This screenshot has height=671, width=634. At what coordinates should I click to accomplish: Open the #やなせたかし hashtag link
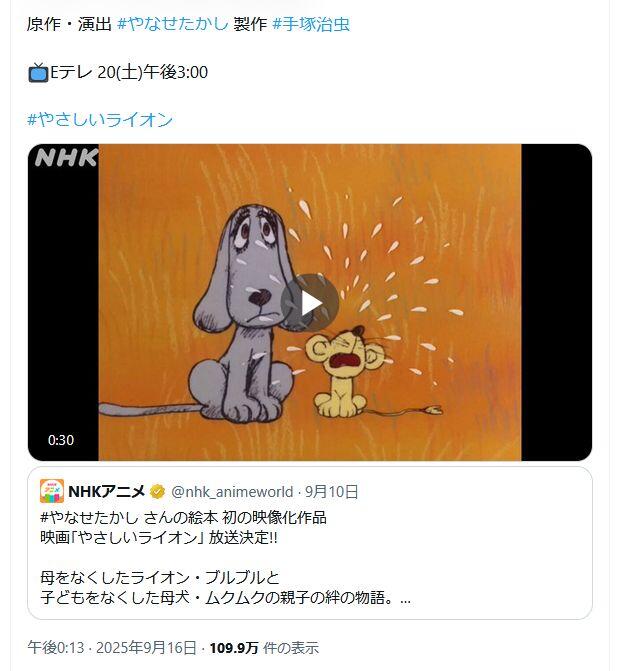click(173, 24)
